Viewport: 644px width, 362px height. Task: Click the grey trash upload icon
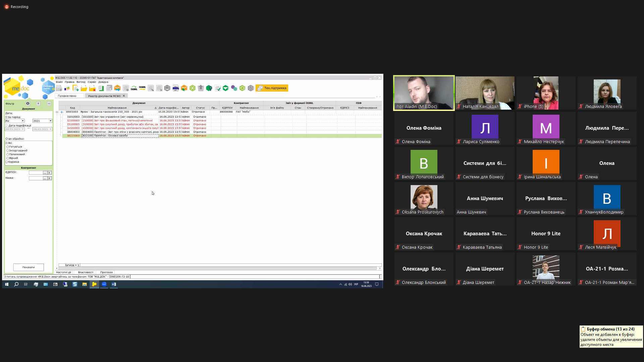(x=201, y=88)
